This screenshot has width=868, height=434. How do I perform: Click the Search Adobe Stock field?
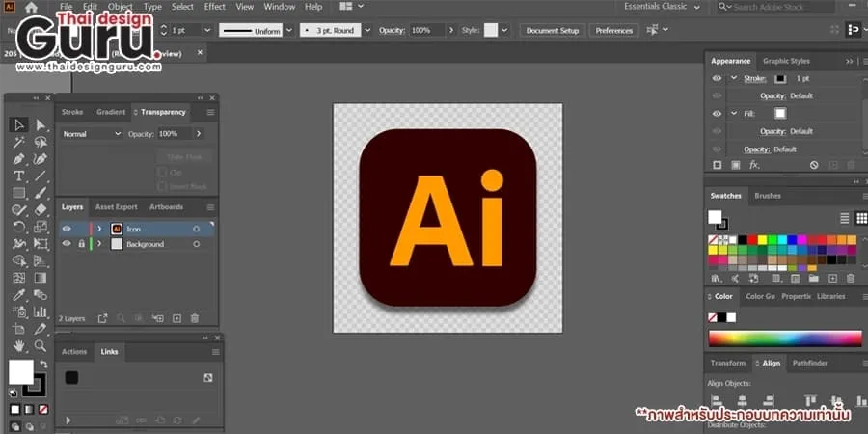[x=776, y=7]
